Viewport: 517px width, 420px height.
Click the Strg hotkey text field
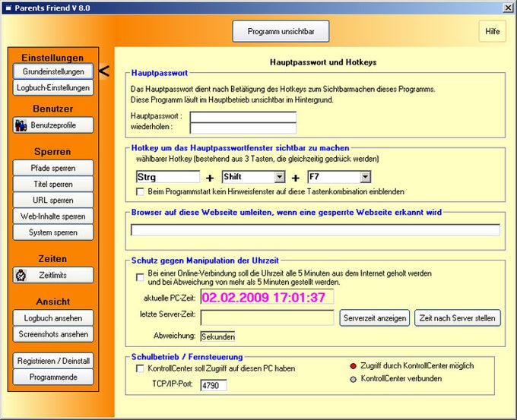[168, 177]
